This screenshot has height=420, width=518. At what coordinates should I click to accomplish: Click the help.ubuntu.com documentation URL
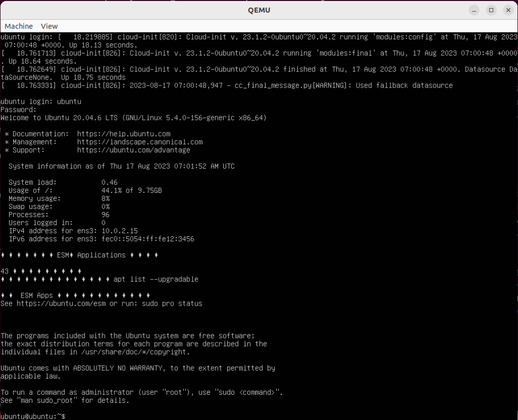click(x=123, y=134)
